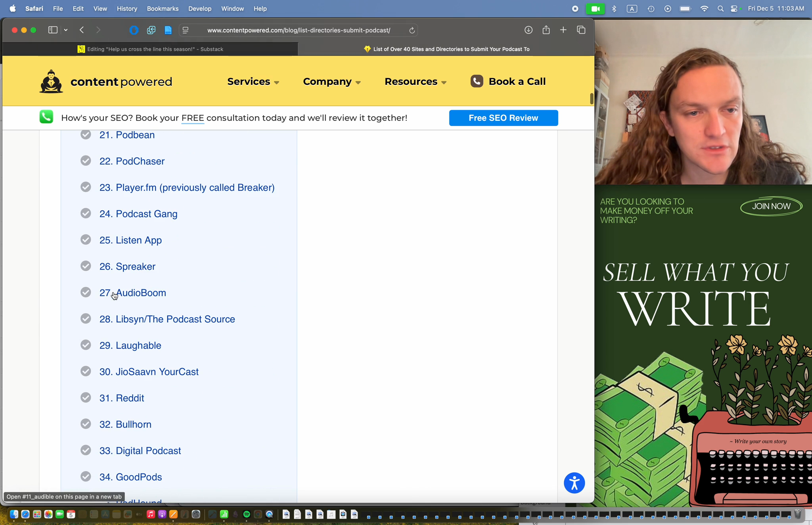Click the Book a Call link
This screenshot has height=525, width=812.
[508, 82]
